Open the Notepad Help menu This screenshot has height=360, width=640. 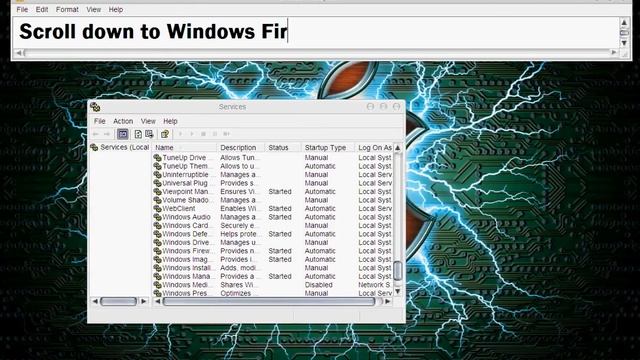pyautogui.click(x=116, y=9)
